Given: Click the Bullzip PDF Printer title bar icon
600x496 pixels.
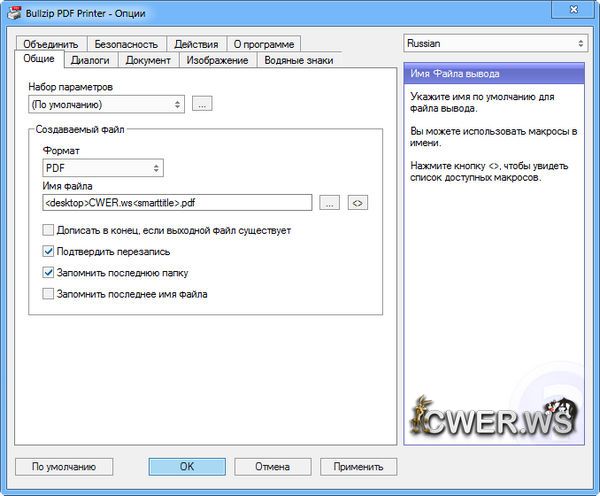Looking at the screenshot, I should point(15,13).
